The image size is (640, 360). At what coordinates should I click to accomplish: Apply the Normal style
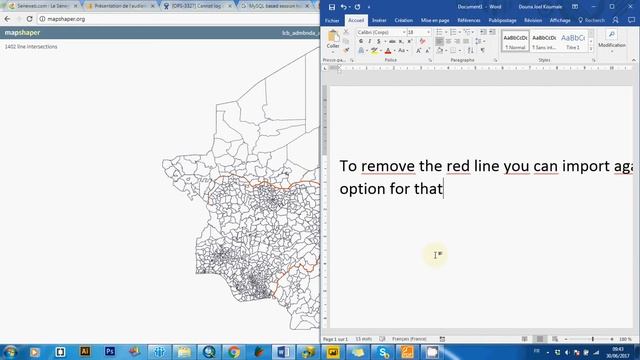point(515,41)
